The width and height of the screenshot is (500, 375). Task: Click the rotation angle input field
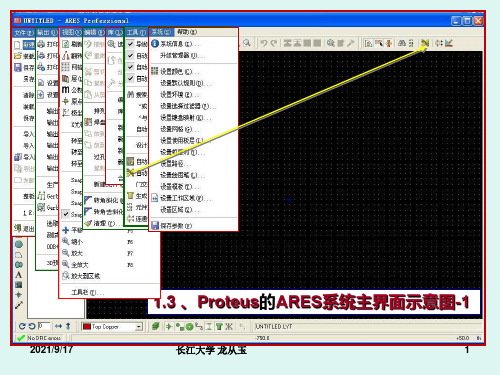point(44,326)
